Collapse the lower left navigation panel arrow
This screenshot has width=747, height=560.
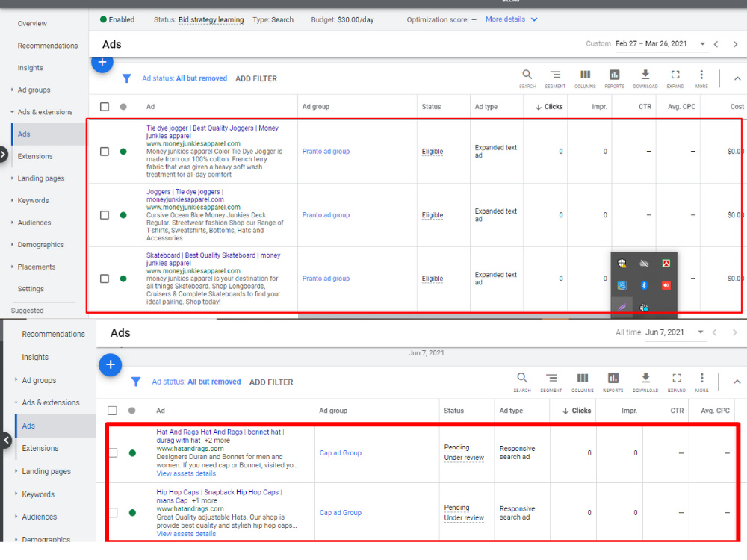(6, 440)
